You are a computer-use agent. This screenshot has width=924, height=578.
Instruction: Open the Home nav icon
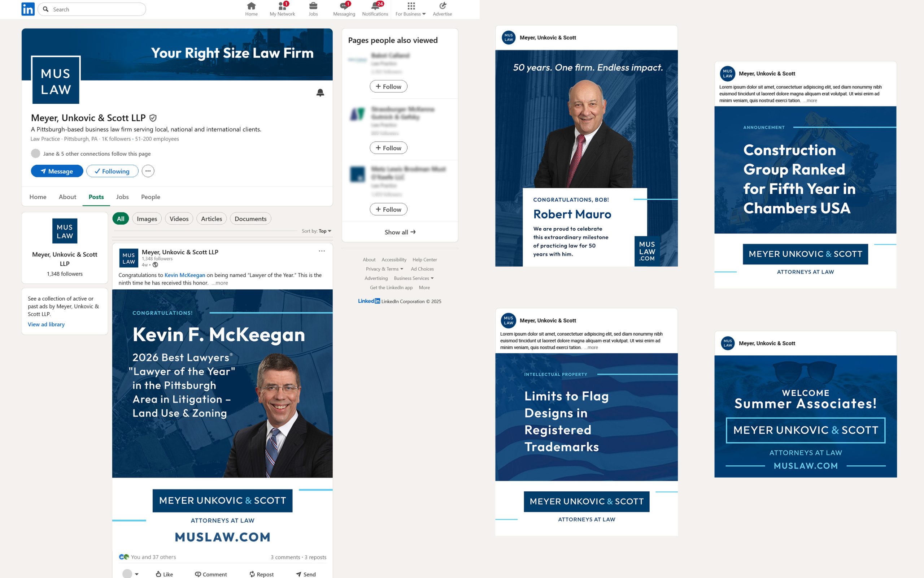pyautogui.click(x=251, y=9)
